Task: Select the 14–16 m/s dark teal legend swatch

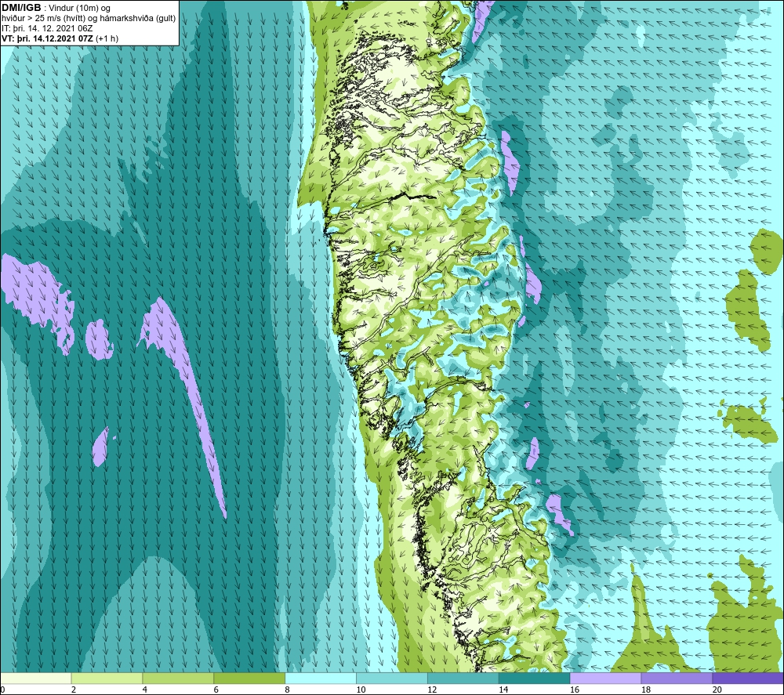Action: [535, 679]
